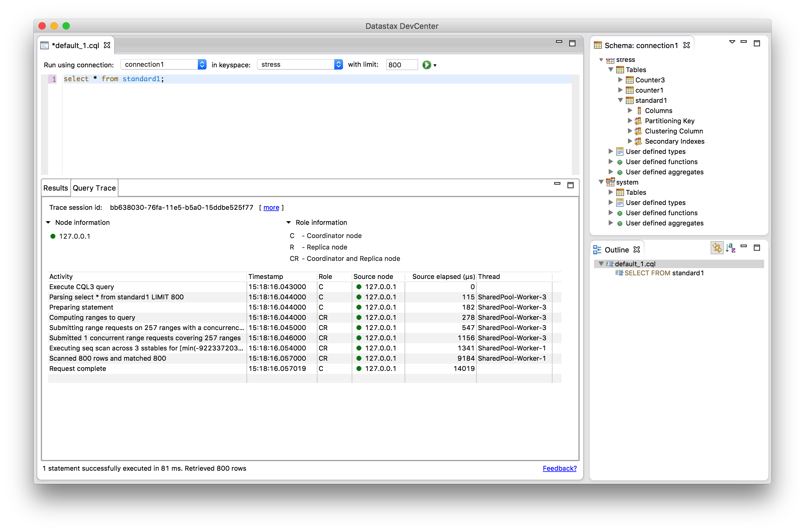This screenshot has height=532, width=805.
Task: Close the default_1.cql editor tab
Action: 107,45
